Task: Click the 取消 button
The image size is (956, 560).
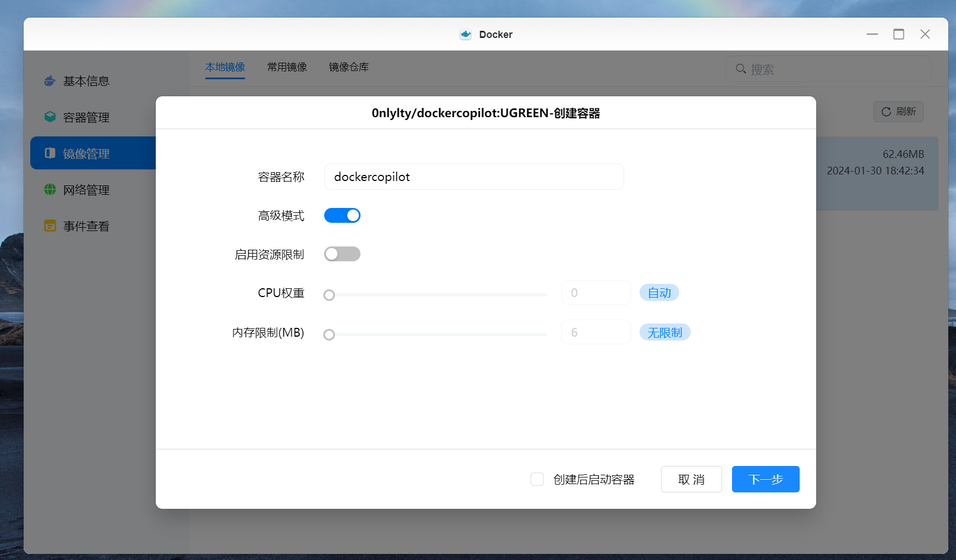Action: click(x=691, y=479)
